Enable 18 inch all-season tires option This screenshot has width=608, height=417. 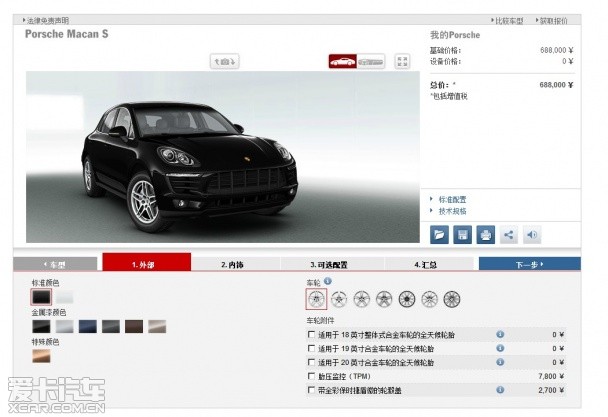click(311, 334)
